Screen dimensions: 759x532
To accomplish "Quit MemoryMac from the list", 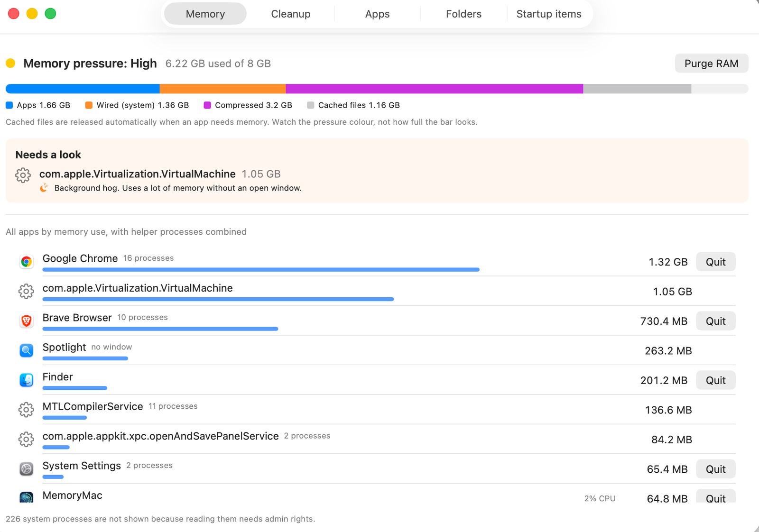I will pyautogui.click(x=716, y=497).
